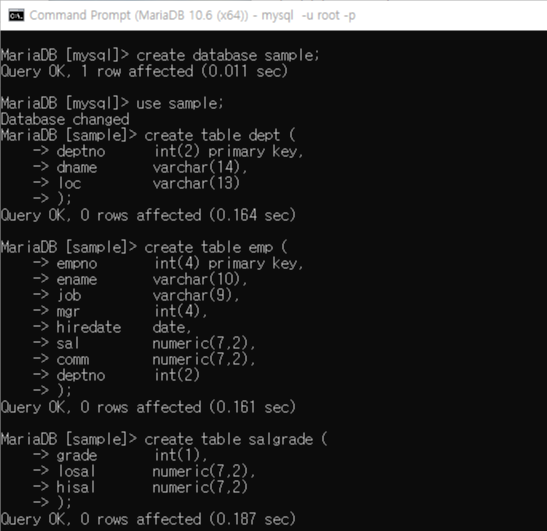This screenshot has height=531, width=547.
Task: Click the 'varchar(9),' type text
Action: [x=196, y=296]
